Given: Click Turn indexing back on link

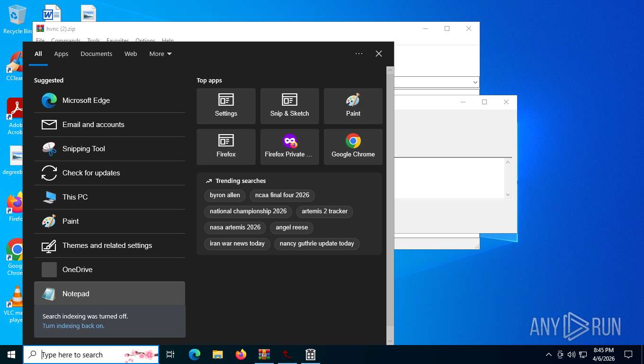Looking at the screenshot, I should (x=73, y=326).
